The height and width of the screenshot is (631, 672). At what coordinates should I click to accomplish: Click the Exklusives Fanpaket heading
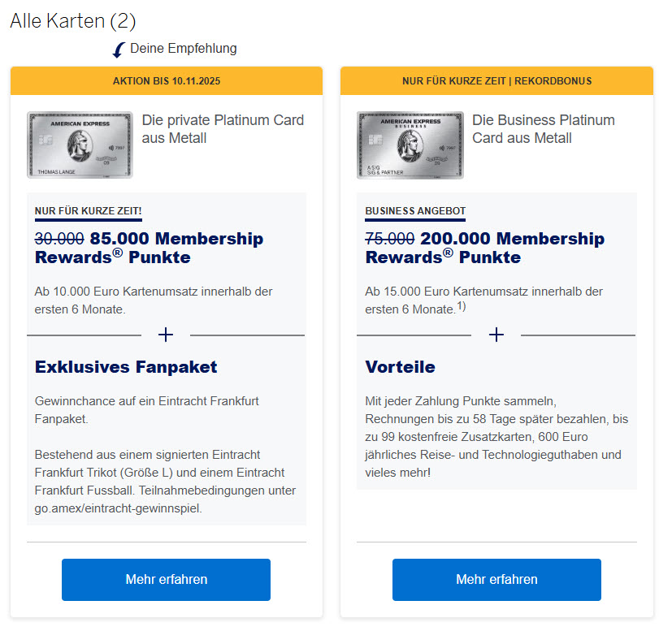click(126, 367)
